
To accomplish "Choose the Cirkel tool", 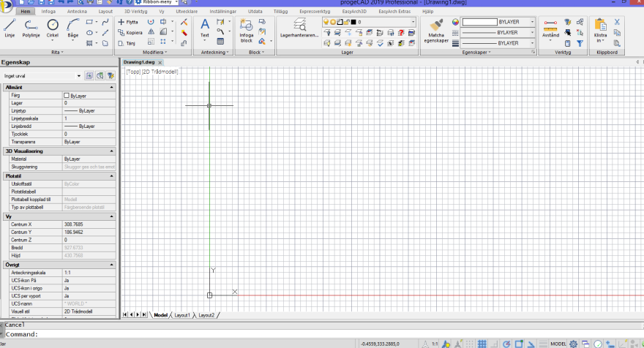I will 53,28.
